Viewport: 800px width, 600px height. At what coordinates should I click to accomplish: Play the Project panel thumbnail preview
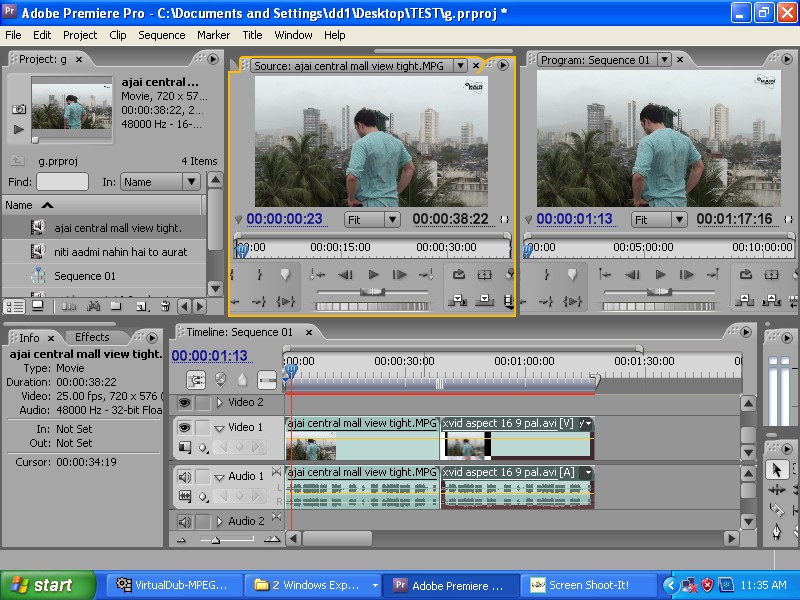(x=19, y=129)
